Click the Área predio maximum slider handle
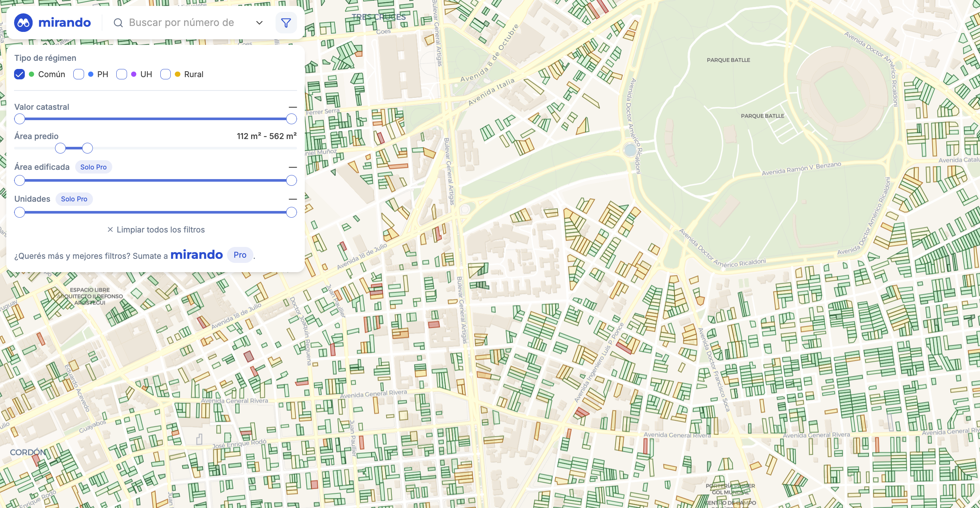 point(87,148)
